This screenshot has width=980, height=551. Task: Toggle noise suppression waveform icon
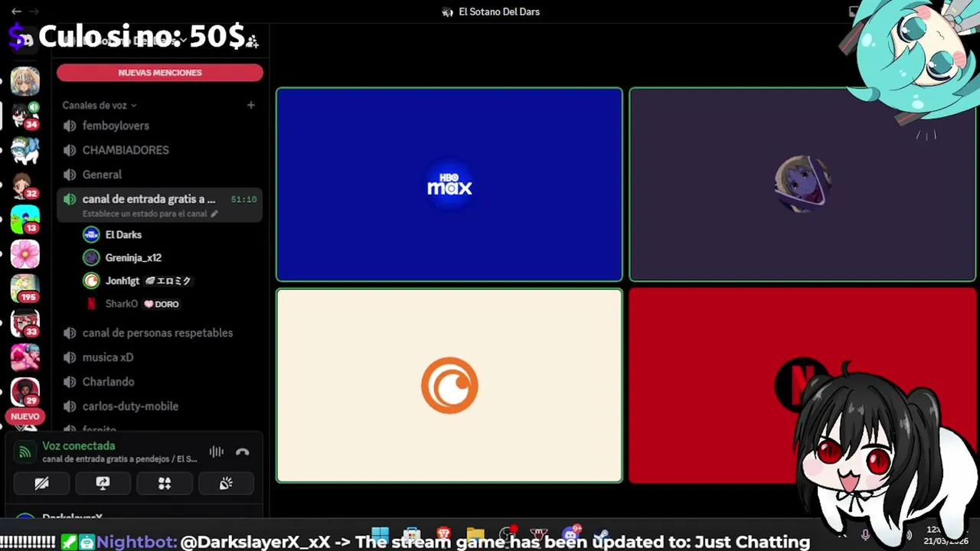(217, 452)
